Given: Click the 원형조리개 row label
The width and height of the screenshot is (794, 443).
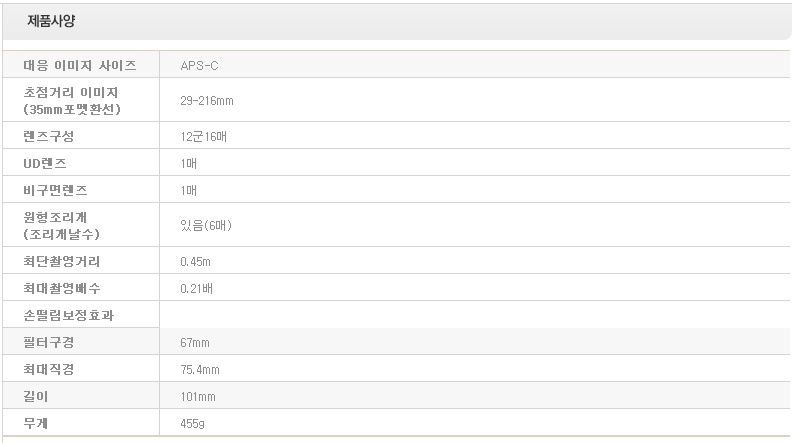Looking at the screenshot, I should 61,225.
